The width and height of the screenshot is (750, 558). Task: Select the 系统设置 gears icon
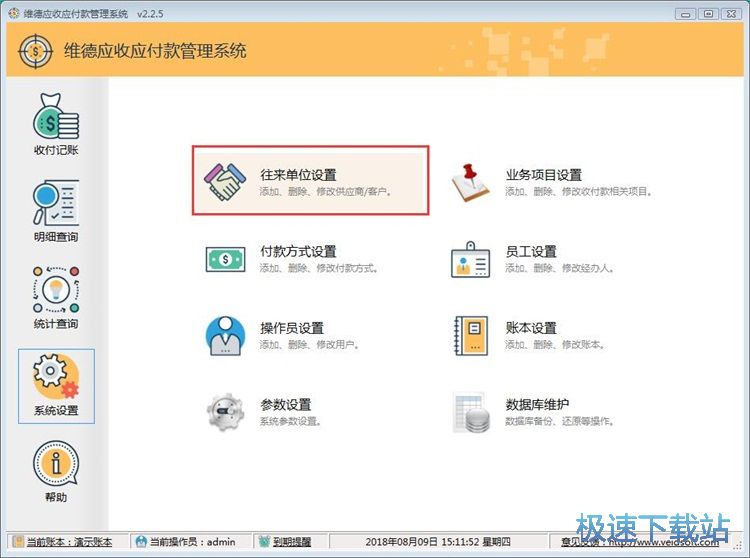click(x=56, y=377)
